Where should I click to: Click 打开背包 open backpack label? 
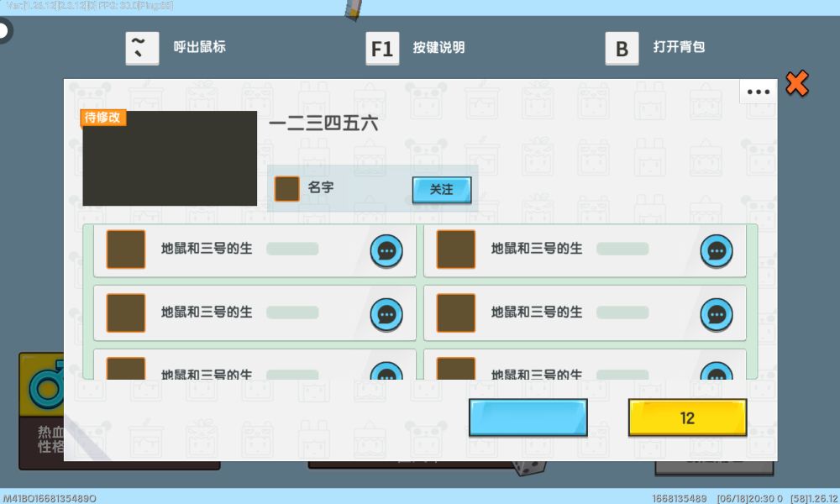(679, 47)
